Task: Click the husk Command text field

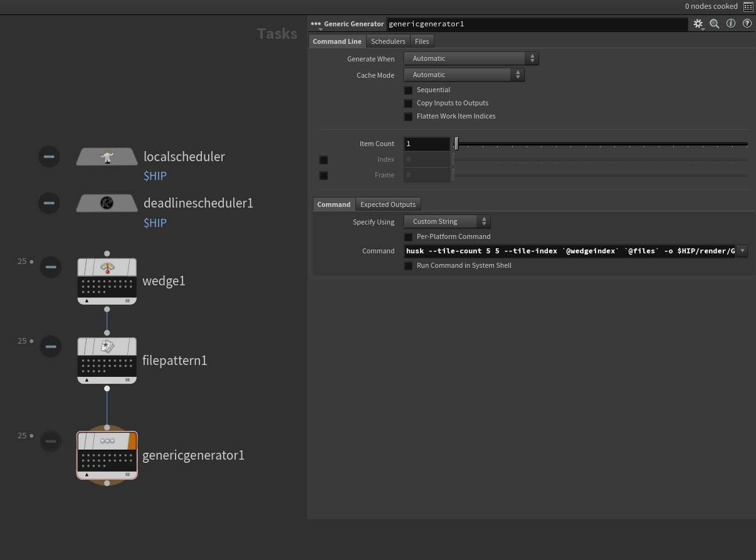Action: click(570, 251)
